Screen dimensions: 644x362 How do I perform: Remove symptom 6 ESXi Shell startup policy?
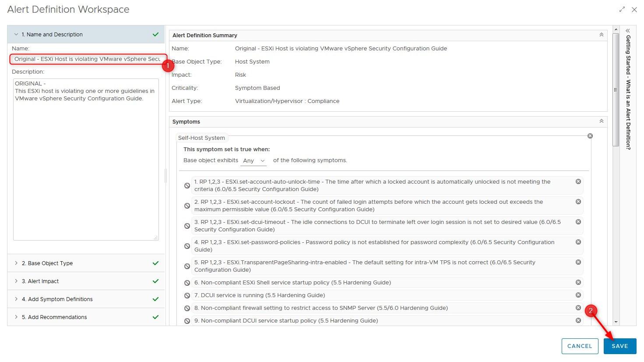578,282
